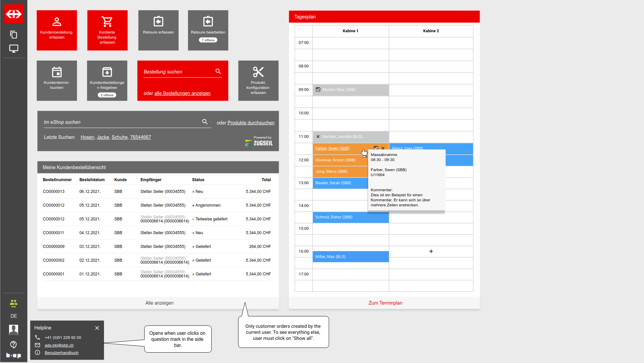
Task: Expand list with Alle anzeigen
Action: coord(159,303)
